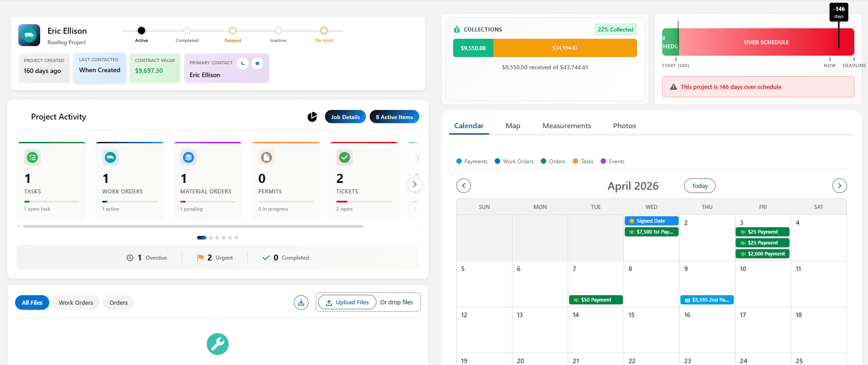The image size is (868, 365).
Task: Open the $5,595 2nd Payment calendar event
Action: [x=707, y=300]
